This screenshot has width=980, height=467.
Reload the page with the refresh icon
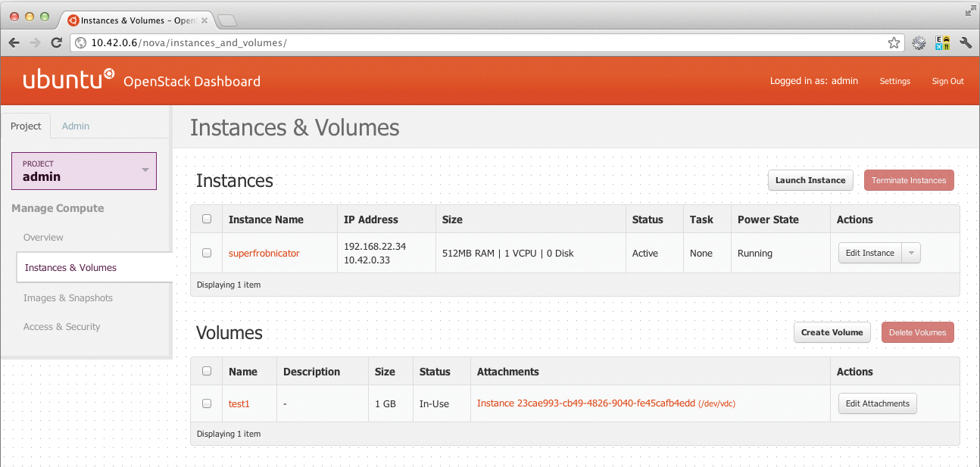point(56,43)
